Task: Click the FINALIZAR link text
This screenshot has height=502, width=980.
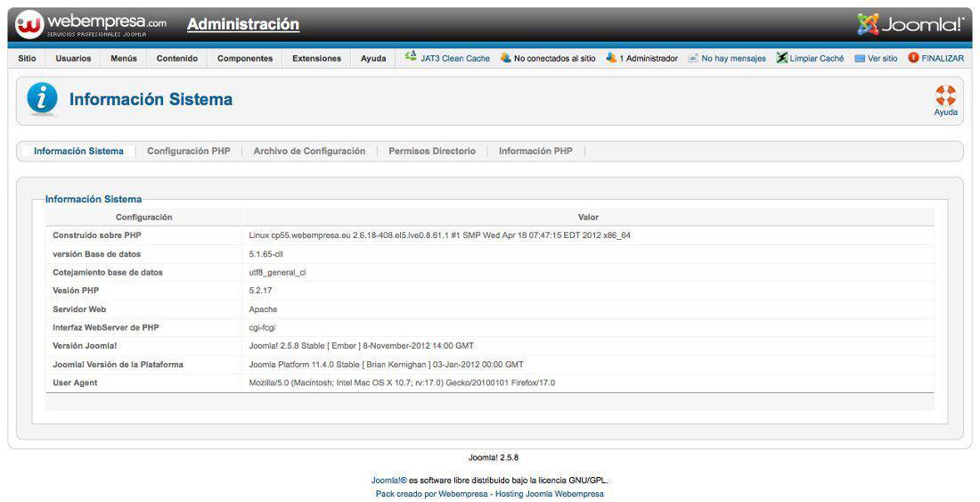Action: 943,58
